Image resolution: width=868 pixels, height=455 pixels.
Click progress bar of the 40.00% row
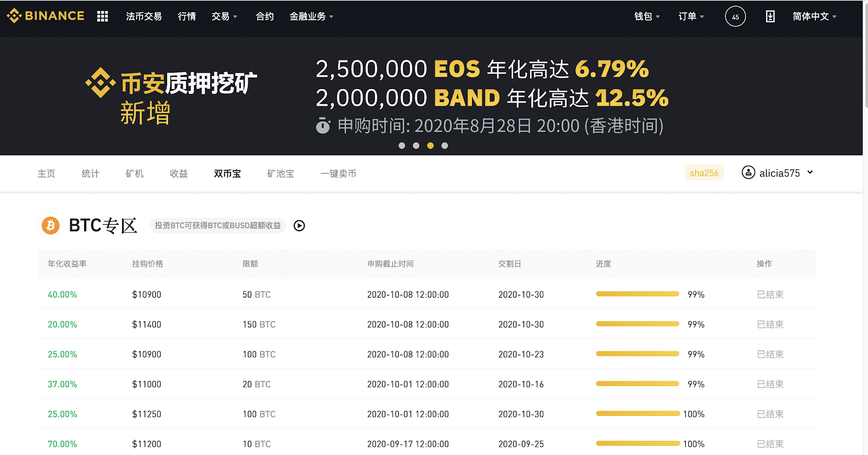click(637, 294)
